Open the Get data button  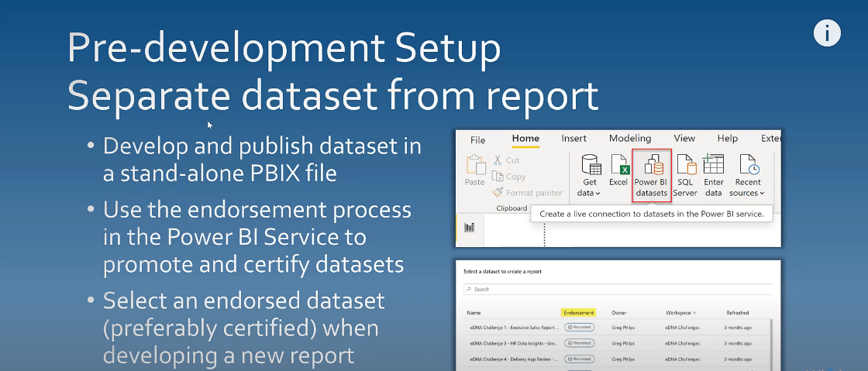click(591, 176)
